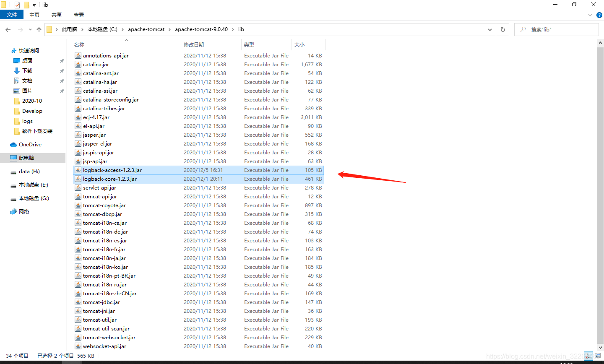
Task: Open 下载 folder in sidebar
Action: 27,71
